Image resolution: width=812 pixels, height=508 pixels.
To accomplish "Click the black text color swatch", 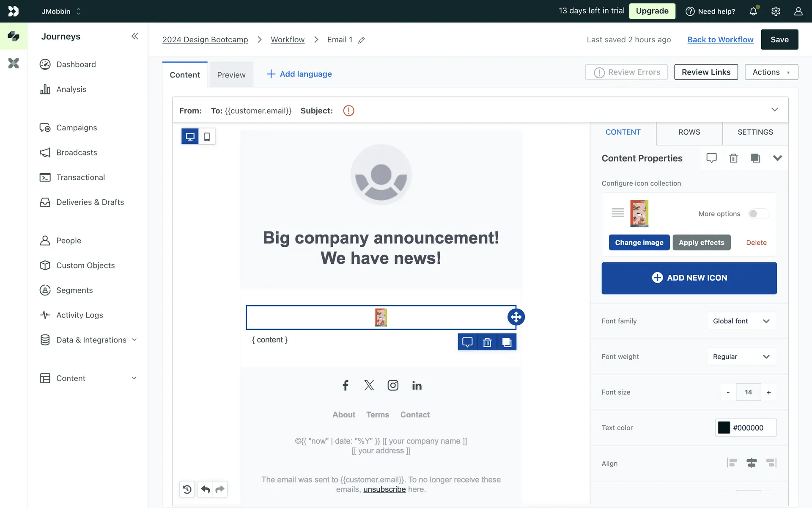I will tap(724, 428).
